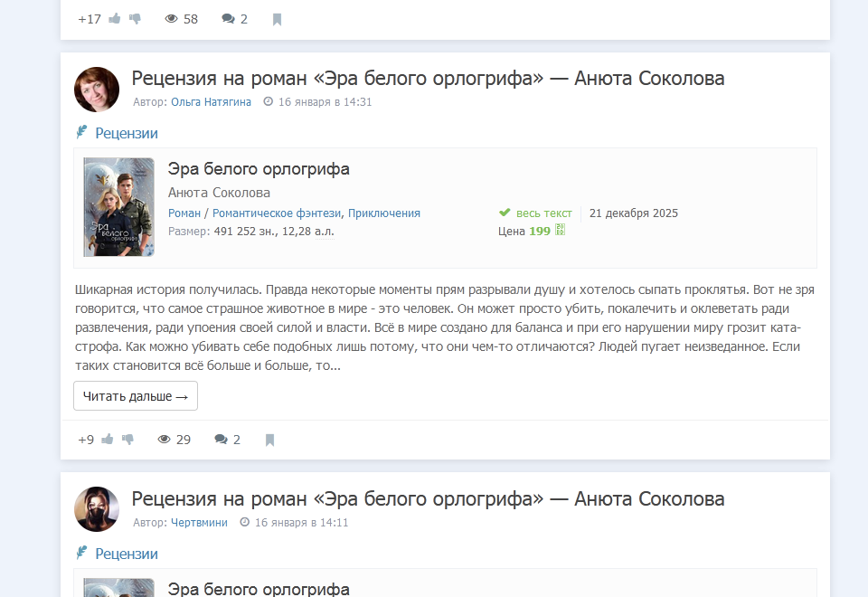Image resolution: width=868 pixels, height=597 pixels.
Task: Click Читать дальше button
Action: [136, 396]
